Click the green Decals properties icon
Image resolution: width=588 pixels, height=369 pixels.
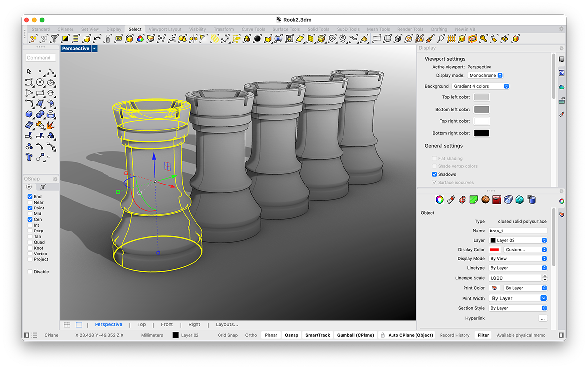[x=474, y=199]
